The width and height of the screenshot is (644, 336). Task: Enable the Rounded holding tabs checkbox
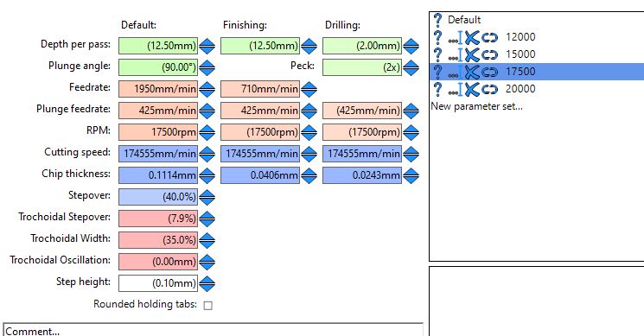click(x=207, y=305)
